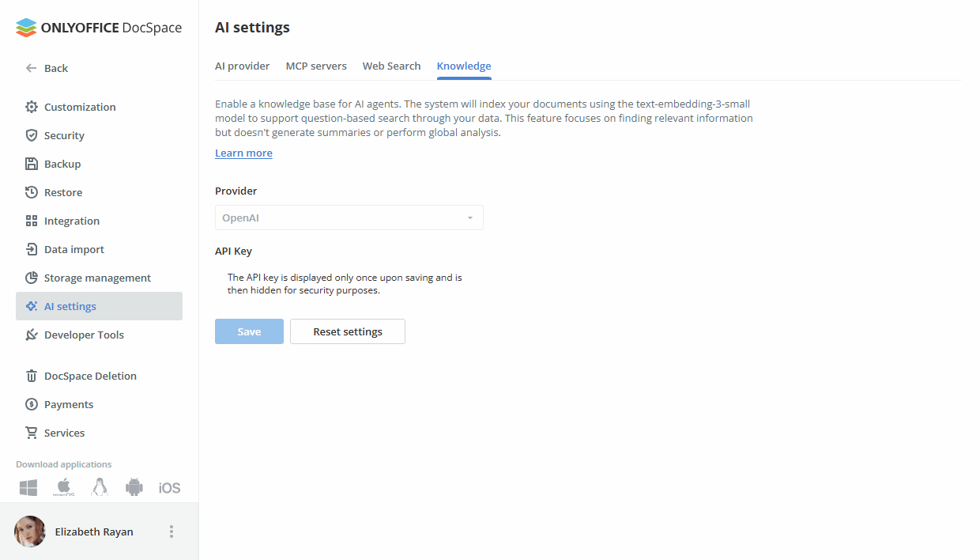Open the three-dot menu beside Elizabeth Rayan

click(171, 532)
